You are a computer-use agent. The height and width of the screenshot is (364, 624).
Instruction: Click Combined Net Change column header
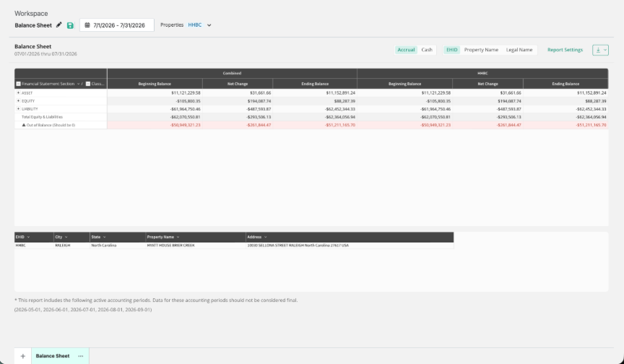(238, 84)
